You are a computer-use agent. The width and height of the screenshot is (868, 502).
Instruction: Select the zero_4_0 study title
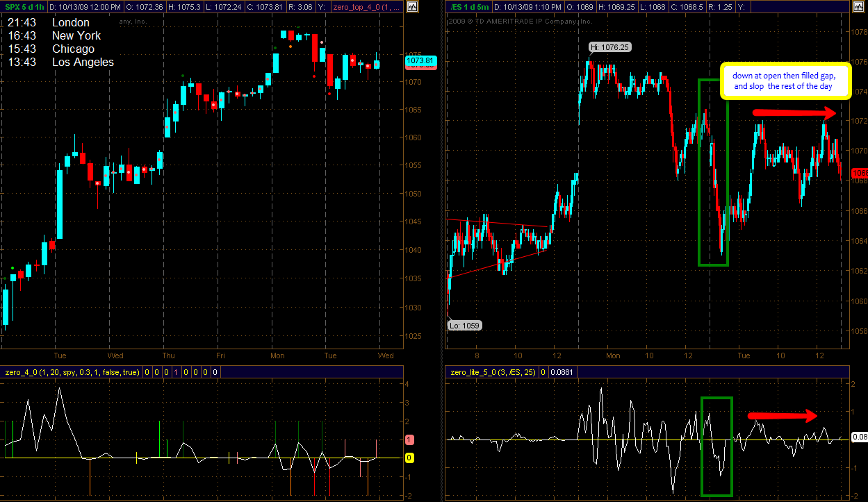pyautogui.click(x=72, y=372)
